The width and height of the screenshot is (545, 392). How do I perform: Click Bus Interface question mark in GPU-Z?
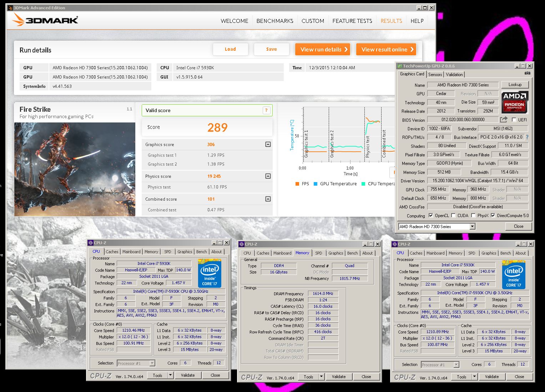point(527,137)
